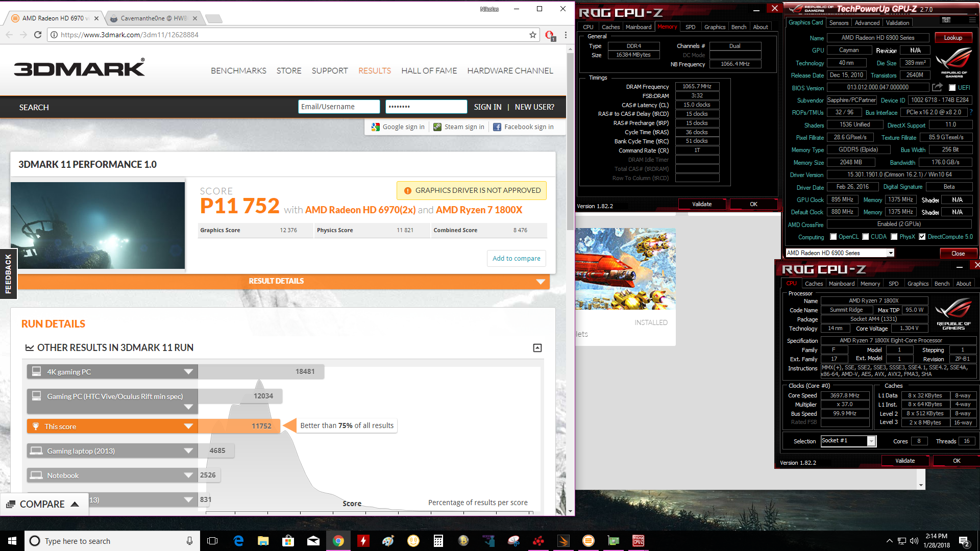The width and height of the screenshot is (980, 551).
Task: Click Add to compare button
Action: [x=516, y=259]
